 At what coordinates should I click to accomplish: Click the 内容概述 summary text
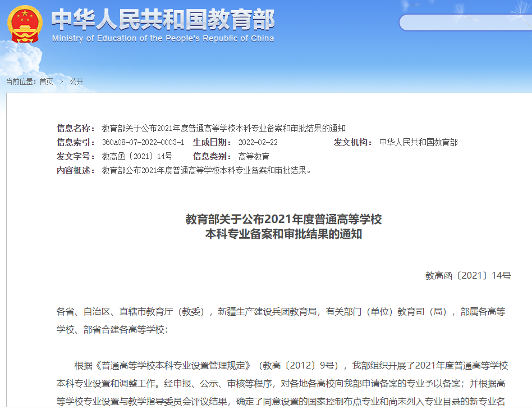206,170
